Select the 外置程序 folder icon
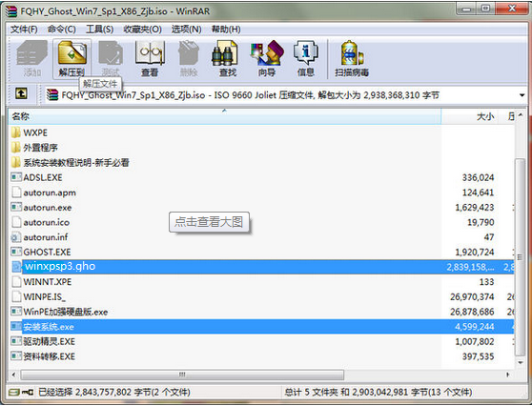Image resolution: width=532 pixels, height=406 pixels. (x=16, y=147)
